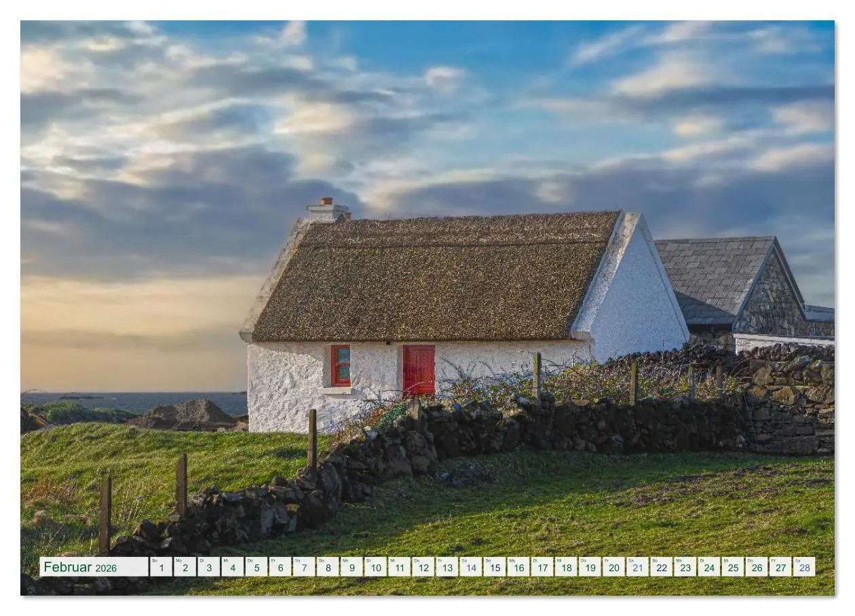Choose day 4 in the calendar strip
This screenshot has width=855, height=616.
[232, 567]
